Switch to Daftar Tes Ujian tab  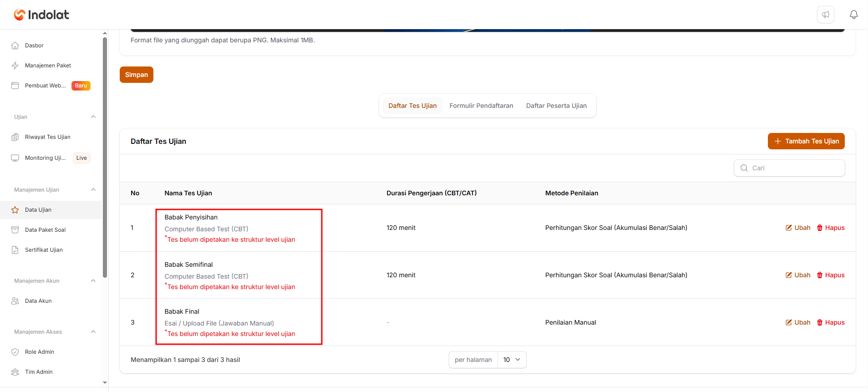pyautogui.click(x=412, y=106)
